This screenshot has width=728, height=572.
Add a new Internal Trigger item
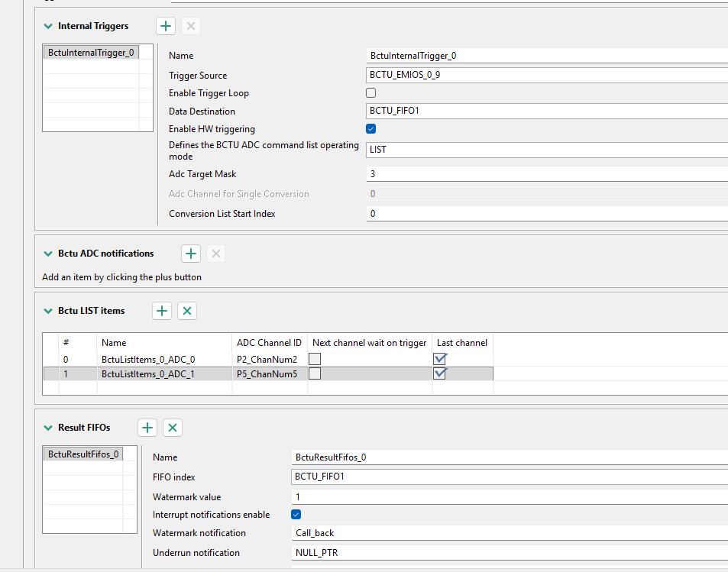click(166, 26)
